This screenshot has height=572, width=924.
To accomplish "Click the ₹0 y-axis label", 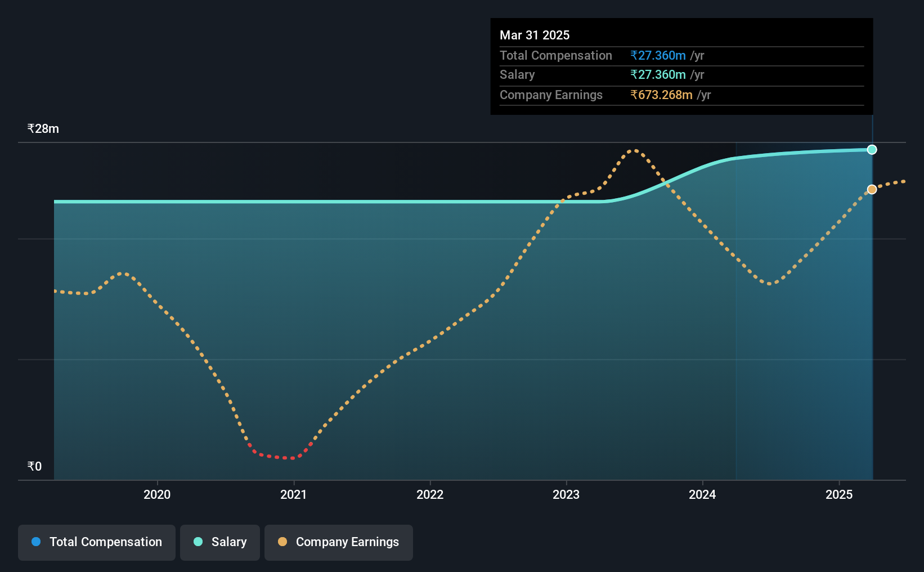I will click(x=34, y=466).
